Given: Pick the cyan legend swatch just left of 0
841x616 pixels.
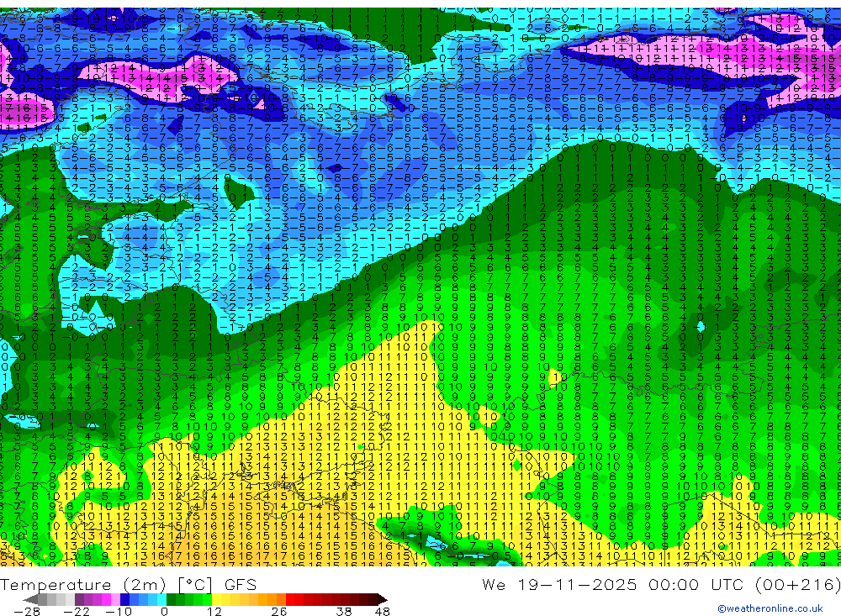Looking at the screenshot, I should coord(161,600).
